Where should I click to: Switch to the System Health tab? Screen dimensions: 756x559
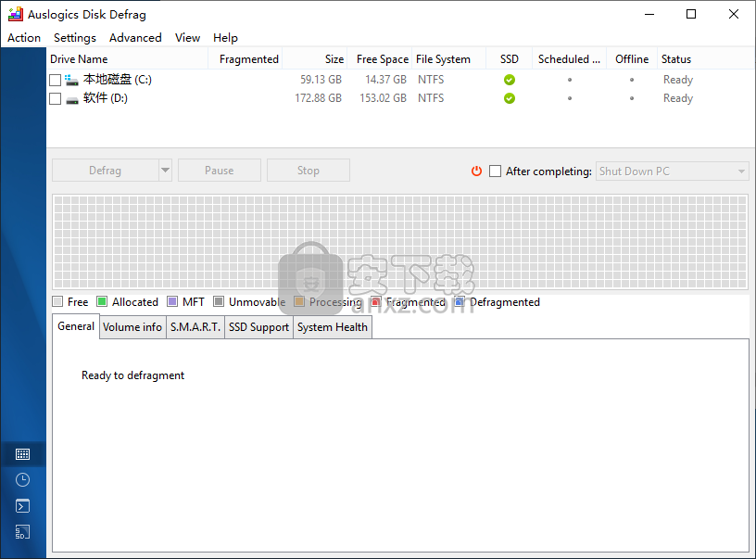coord(333,327)
